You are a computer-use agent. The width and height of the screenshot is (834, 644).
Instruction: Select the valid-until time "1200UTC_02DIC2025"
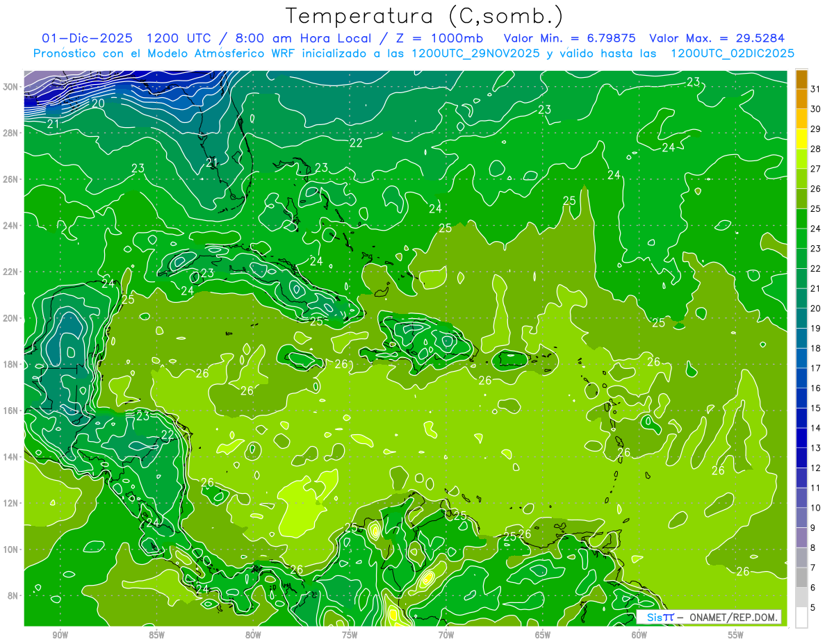coord(733,53)
